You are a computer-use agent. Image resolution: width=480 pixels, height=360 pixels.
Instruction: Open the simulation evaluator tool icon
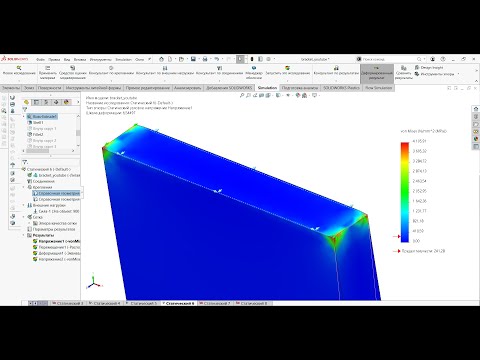(x=73, y=68)
